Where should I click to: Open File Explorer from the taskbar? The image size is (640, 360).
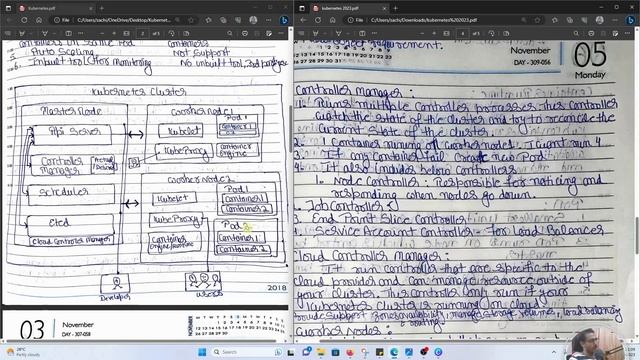pyautogui.click(x=321, y=352)
